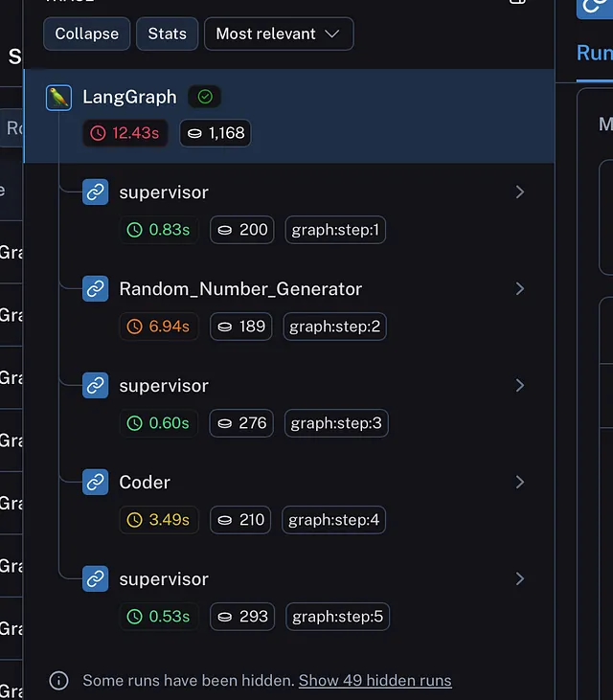Click chain icon of Coder run
This screenshot has height=700, width=613.
coord(95,482)
